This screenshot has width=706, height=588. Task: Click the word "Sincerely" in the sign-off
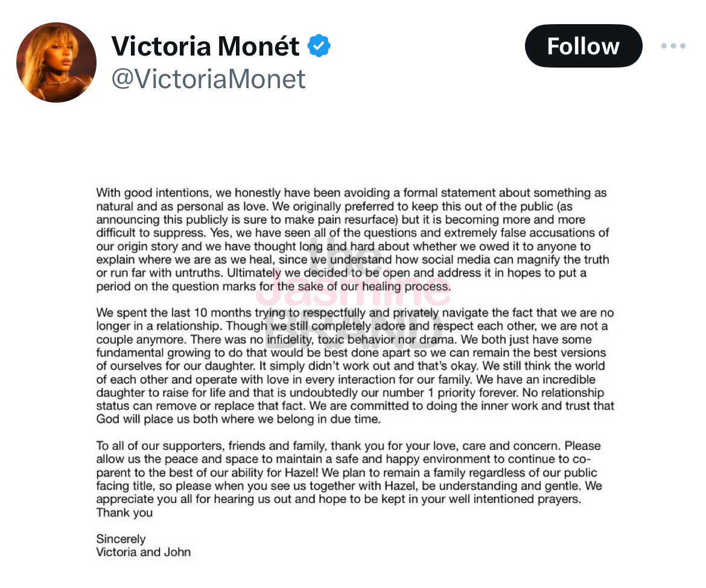(121, 539)
